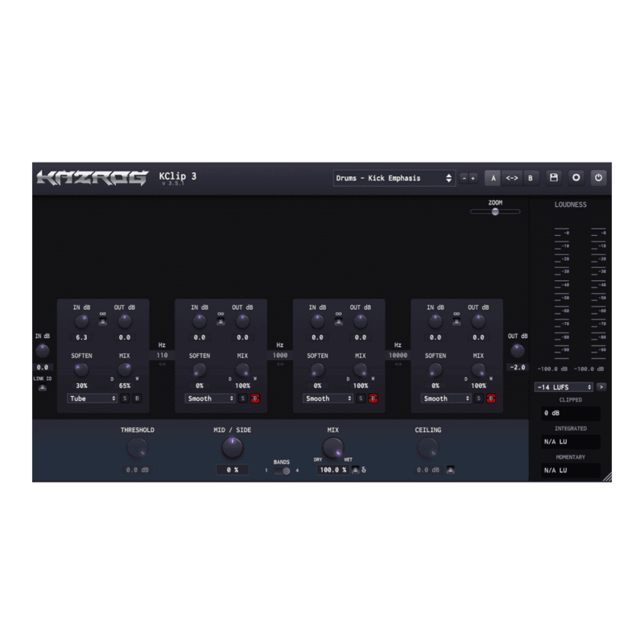This screenshot has height=644, width=644.
Task: Click the save preset floppy disk icon
Action: (x=554, y=178)
